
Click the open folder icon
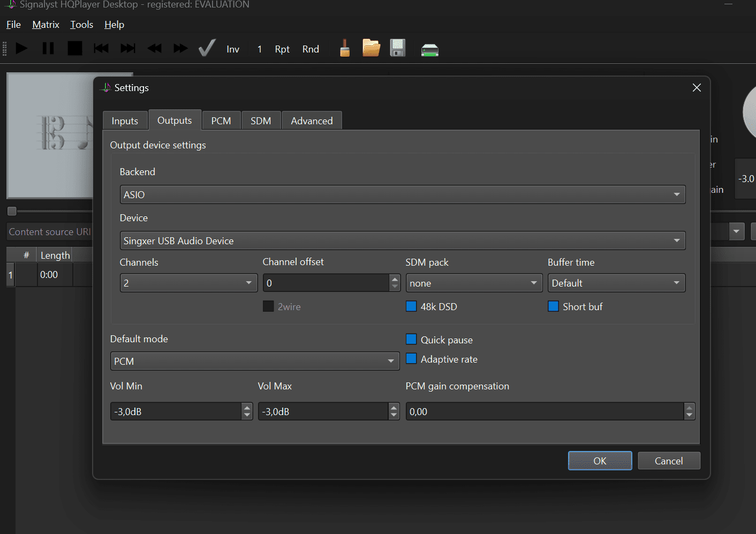click(371, 48)
